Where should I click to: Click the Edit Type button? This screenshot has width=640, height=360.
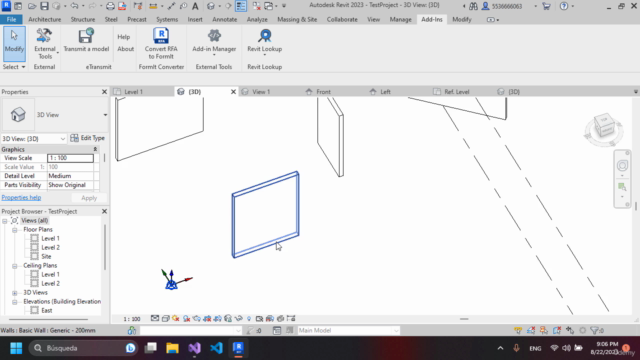87,138
